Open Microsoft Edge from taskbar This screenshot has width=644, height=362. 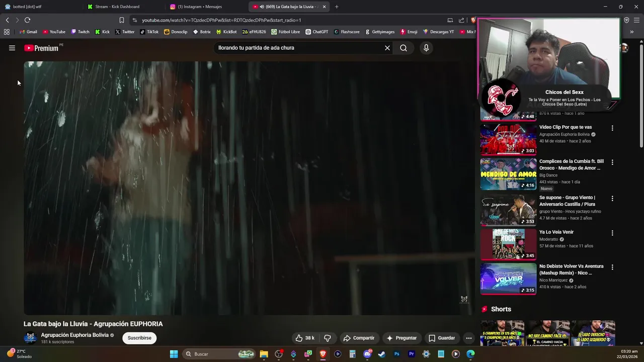[470, 354]
